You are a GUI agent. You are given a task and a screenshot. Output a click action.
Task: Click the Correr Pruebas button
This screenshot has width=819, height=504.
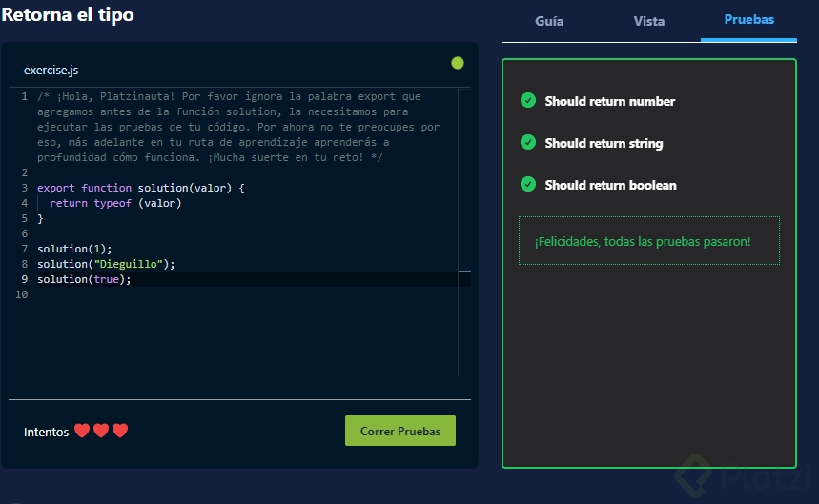click(400, 431)
